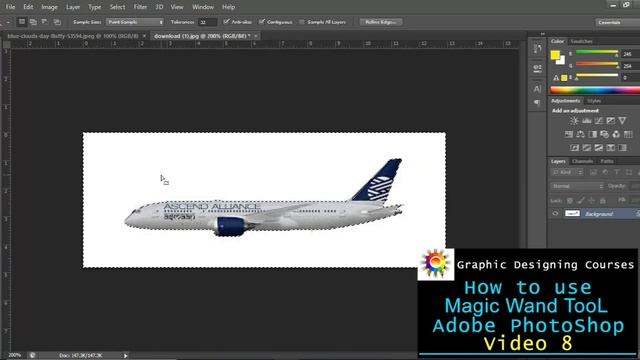Screen dimensions: 640x360
Task: Click the white background color swatch
Action: 562,61
